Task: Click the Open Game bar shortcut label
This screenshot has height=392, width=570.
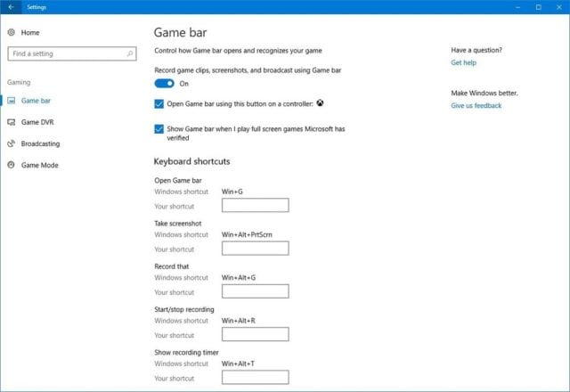Action: click(178, 180)
